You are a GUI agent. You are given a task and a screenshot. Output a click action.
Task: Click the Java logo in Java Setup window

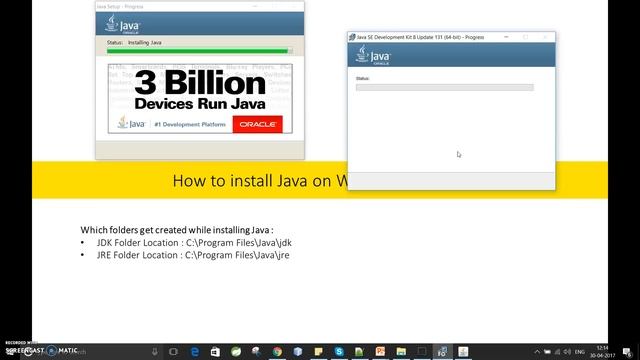(x=122, y=24)
